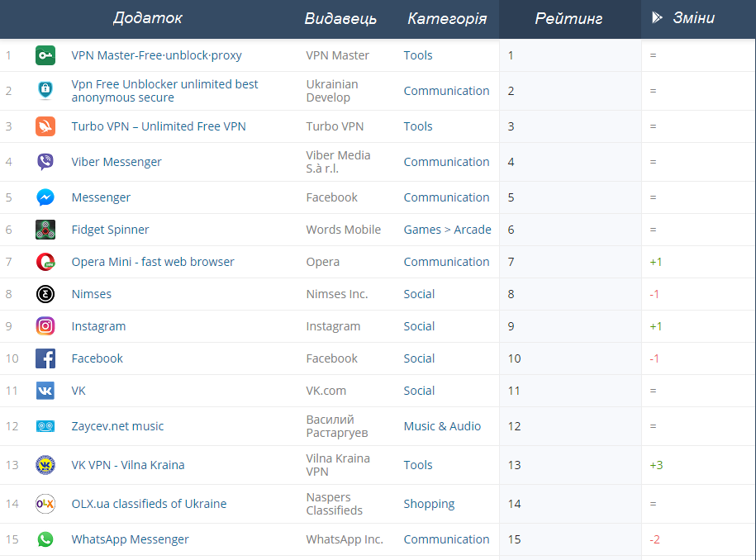Click publisher text Naspers Classifieds
This screenshot has height=560, width=756.
point(334,504)
